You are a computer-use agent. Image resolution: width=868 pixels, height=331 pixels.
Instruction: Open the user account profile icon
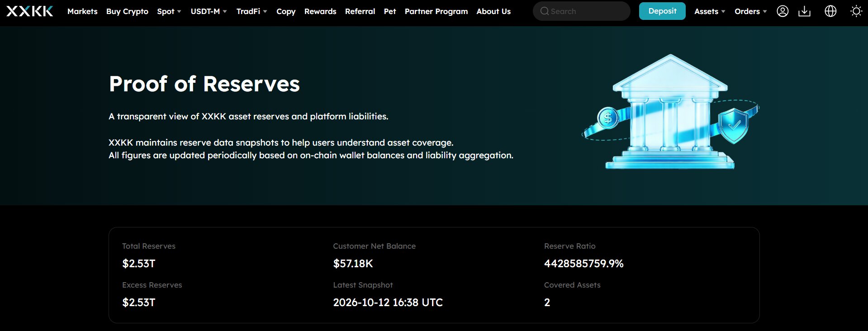pos(783,11)
